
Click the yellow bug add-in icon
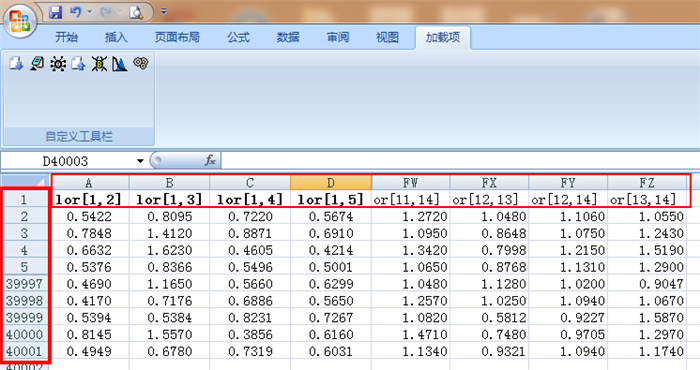99,64
